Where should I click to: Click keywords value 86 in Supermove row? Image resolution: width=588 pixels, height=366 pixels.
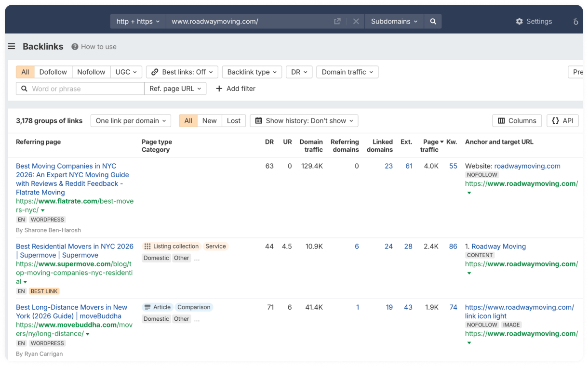point(453,246)
